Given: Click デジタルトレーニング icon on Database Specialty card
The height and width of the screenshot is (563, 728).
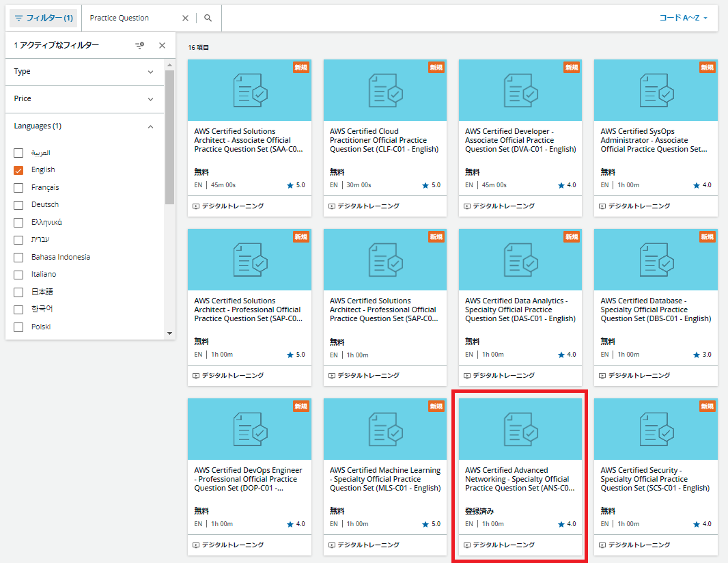Looking at the screenshot, I should coord(602,376).
